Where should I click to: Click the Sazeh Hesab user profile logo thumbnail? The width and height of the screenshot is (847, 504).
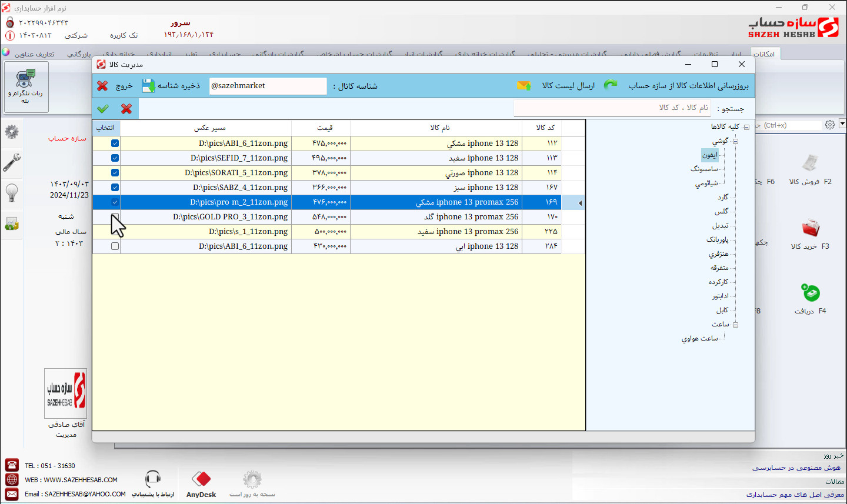pyautogui.click(x=66, y=393)
